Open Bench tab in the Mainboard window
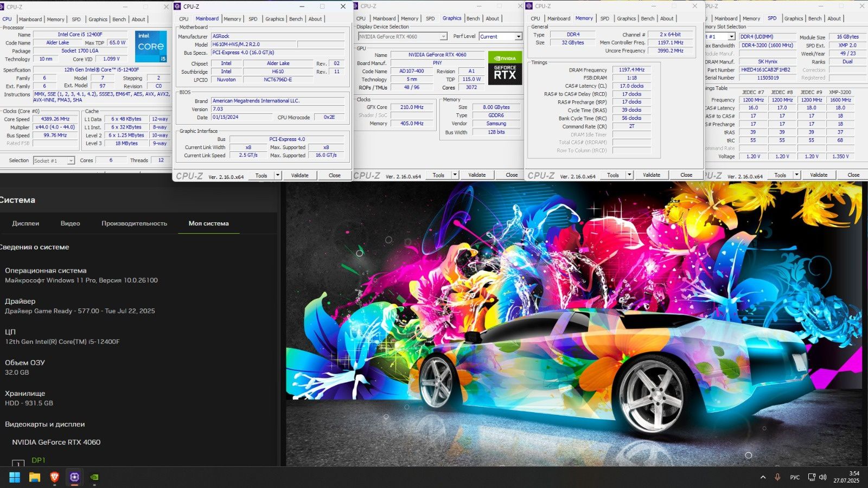This screenshot has height=488, width=868. (x=296, y=19)
